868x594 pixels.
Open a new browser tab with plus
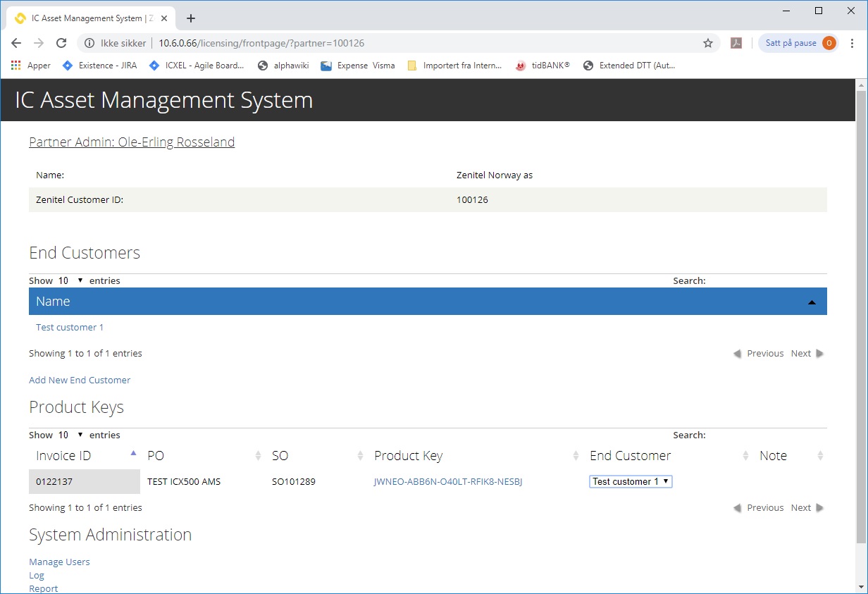[x=191, y=18]
